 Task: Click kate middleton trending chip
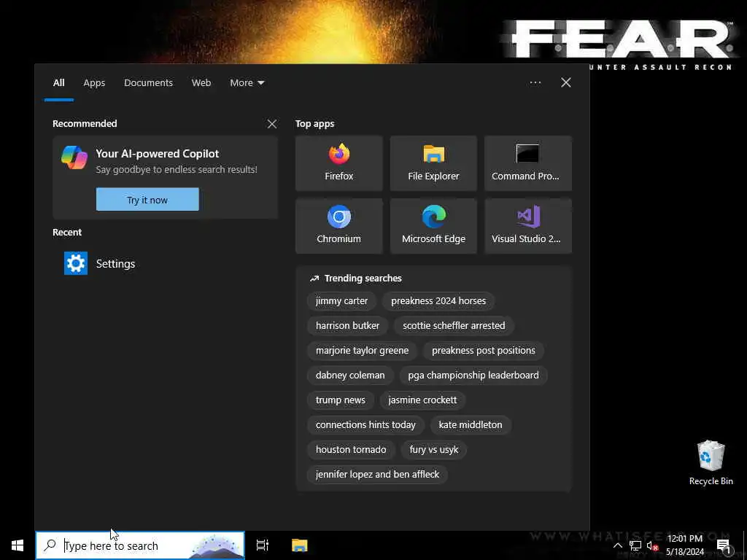point(471,425)
